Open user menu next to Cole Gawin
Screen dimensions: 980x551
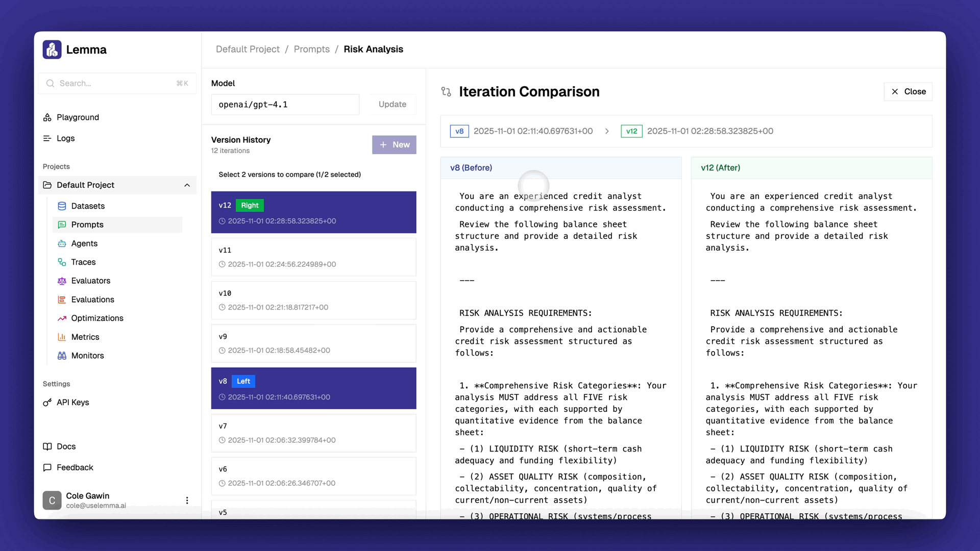click(187, 500)
